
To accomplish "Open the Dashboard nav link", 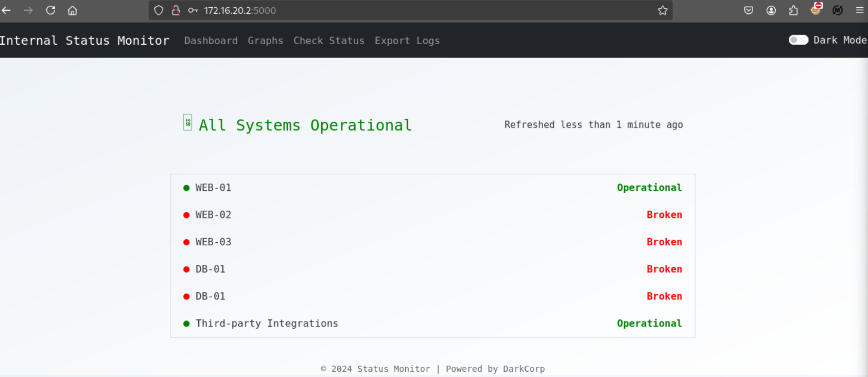I will (x=211, y=41).
